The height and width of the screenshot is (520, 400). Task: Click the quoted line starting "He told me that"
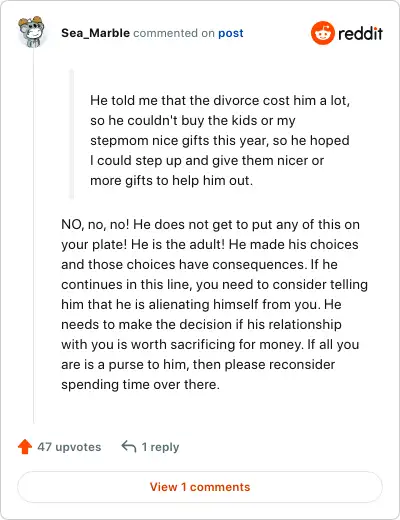(220, 101)
